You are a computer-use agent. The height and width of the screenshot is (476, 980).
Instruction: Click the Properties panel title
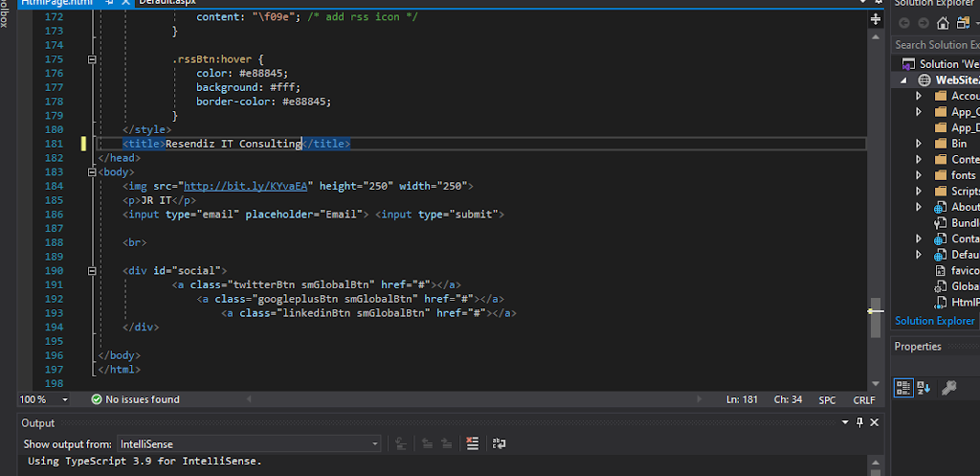pyautogui.click(x=918, y=347)
